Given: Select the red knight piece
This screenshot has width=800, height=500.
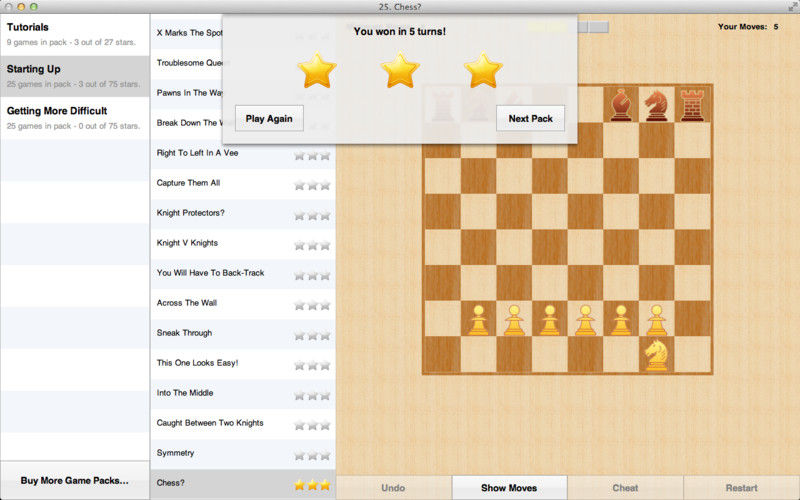Looking at the screenshot, I should (x=656, y=105).
